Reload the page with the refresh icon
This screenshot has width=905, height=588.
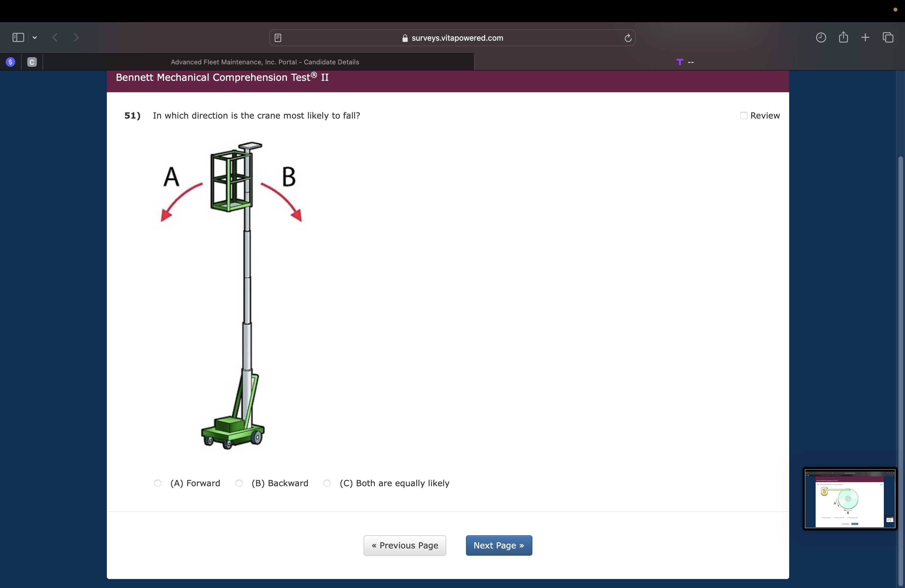[x=628, y=38]
